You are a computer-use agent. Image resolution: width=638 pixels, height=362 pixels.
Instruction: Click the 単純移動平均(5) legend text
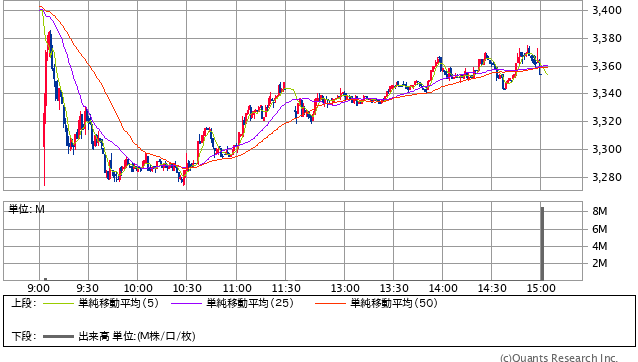point(118,303)
